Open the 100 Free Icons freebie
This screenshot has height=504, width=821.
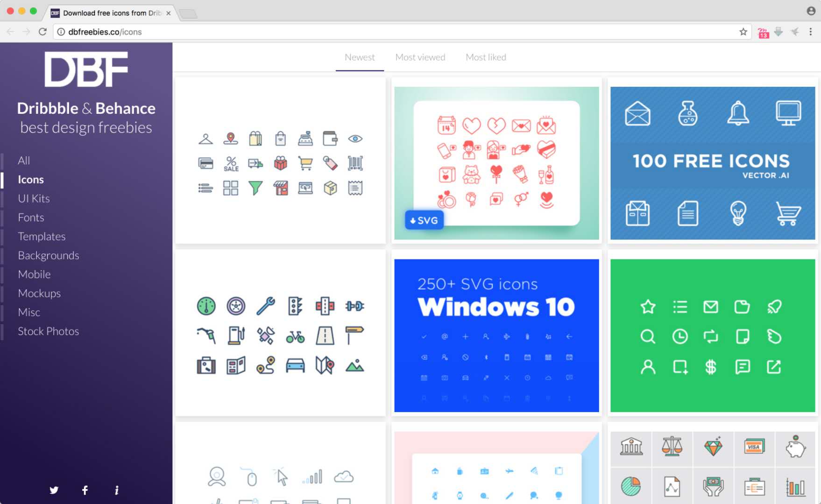[713, 160]
